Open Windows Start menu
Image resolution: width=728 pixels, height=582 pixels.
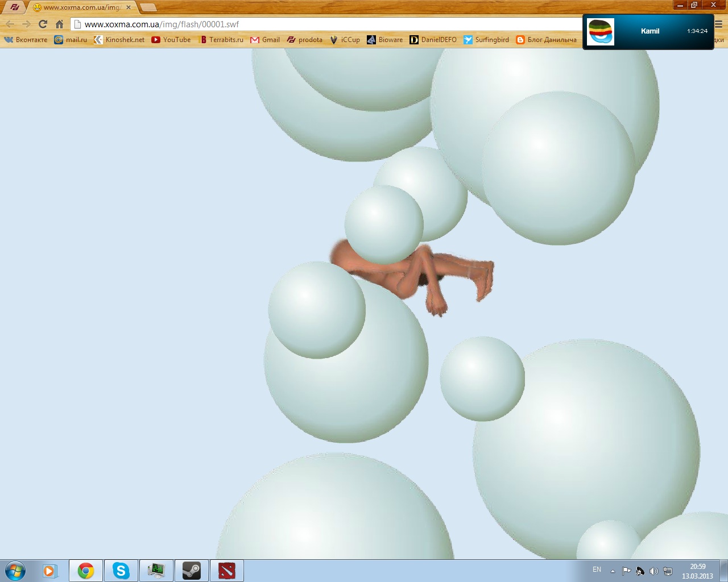[15, 571]
